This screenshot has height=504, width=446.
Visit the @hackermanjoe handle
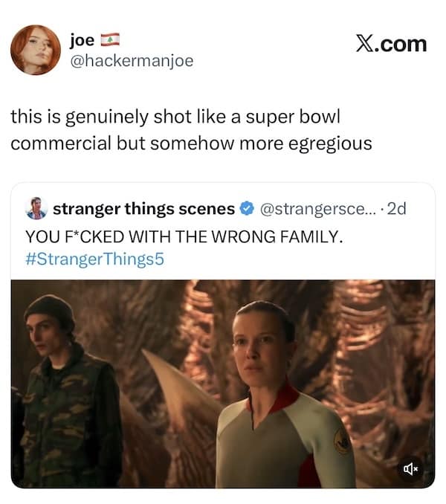pyautogui.click(x=132, y=60)
